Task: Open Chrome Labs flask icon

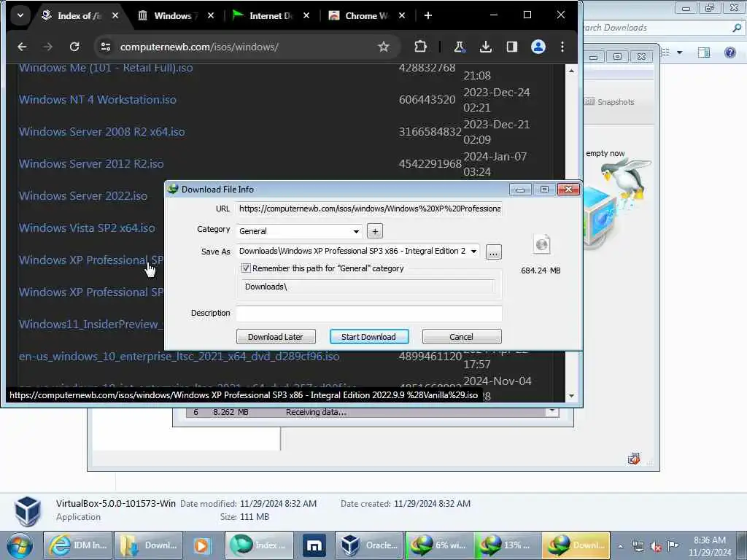Action: pos(460,47)
